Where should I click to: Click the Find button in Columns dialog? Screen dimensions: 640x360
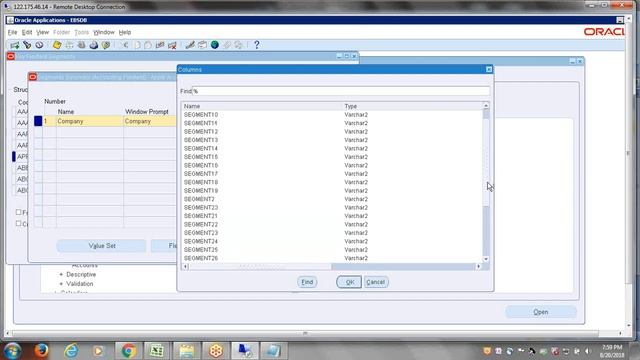(307, 282)
